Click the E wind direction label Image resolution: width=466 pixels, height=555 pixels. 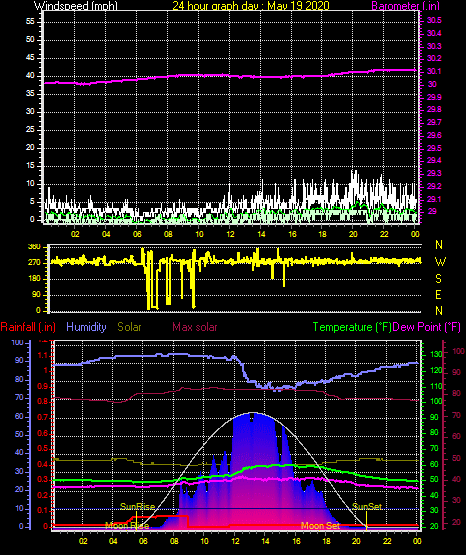(x=438, y=294)
